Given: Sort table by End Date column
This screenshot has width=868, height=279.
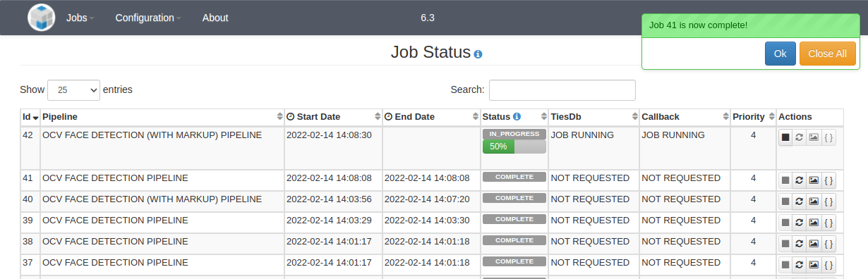Looking at the screenshot, I should [x=431, y=117].
